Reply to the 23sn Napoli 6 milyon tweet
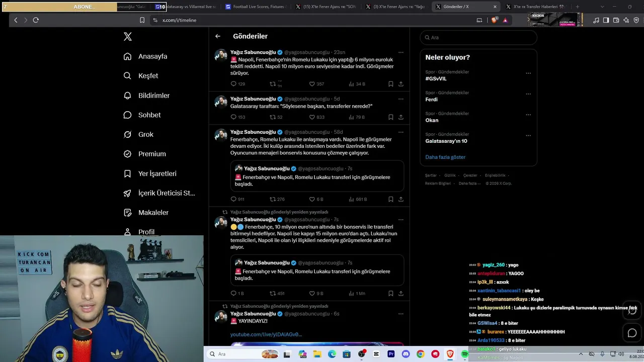The width and height of the screenshot is (644, 362). tap(233, 84)
